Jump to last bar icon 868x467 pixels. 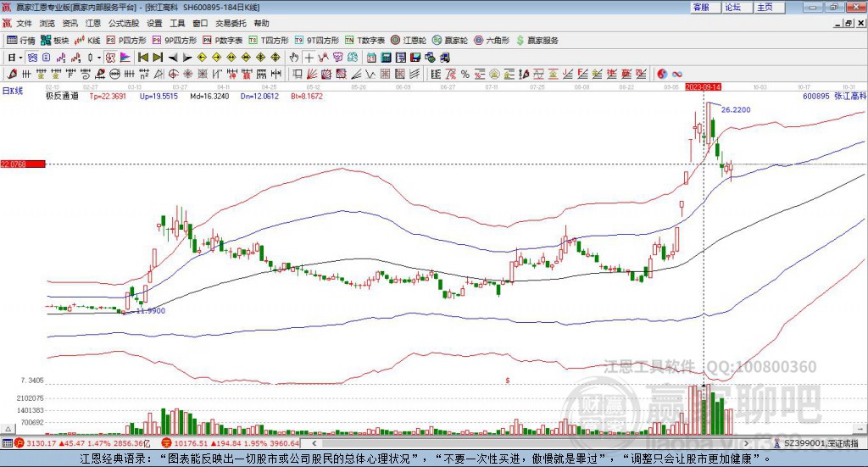coord(158,58)
